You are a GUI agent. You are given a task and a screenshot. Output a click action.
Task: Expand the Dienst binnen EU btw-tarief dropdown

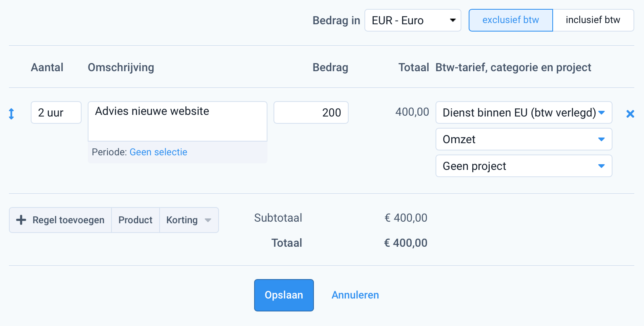coord(524,112)
